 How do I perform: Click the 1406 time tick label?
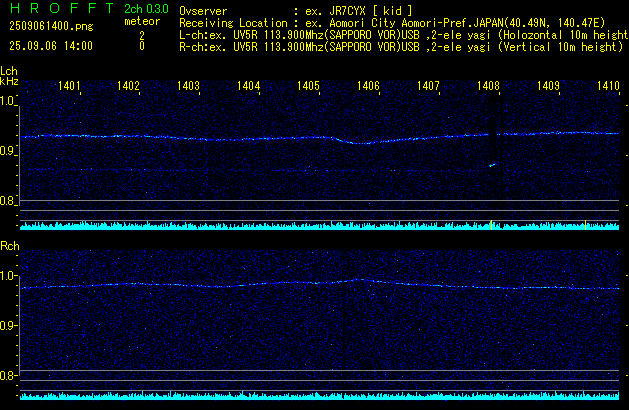click(x=368, y=86)
